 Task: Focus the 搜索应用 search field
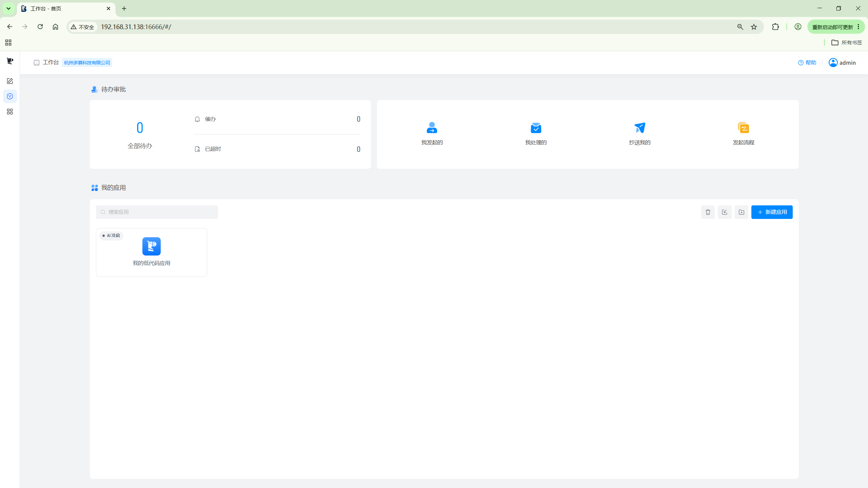click(x=157, y=212)
